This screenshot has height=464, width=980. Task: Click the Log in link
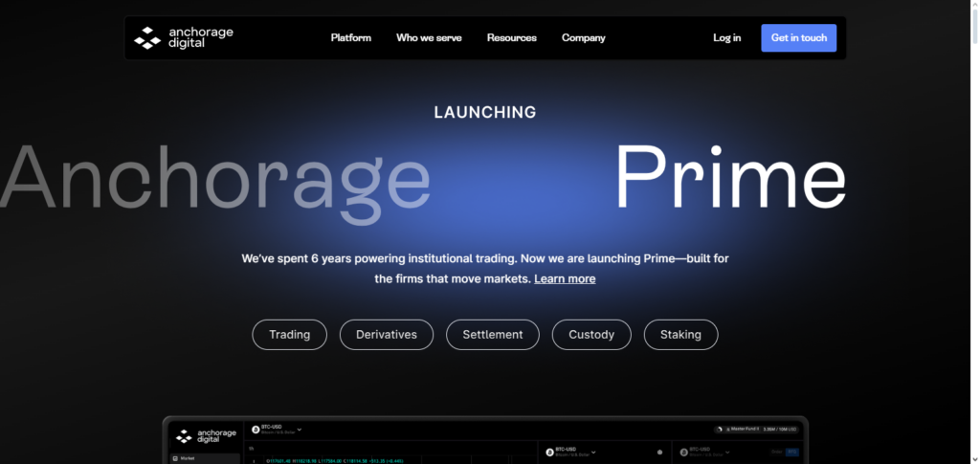(726, 38)
